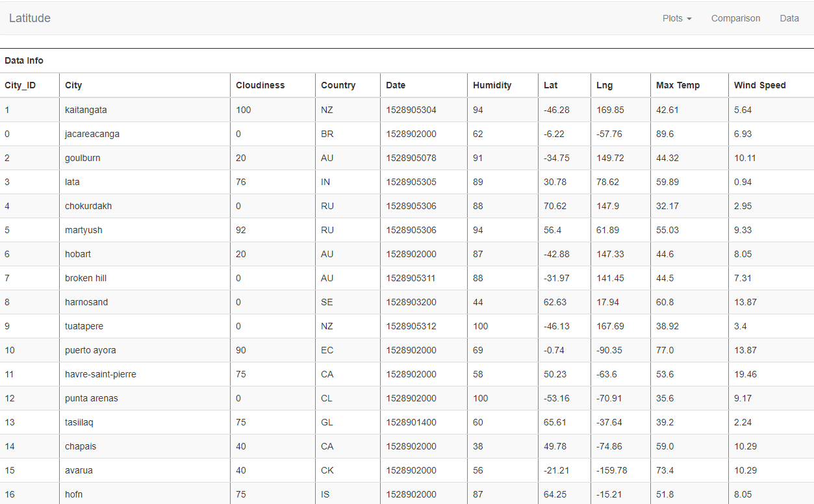The image size is (814, 504).
Task: Select the city name jacareacanga
Action: coord(92,134)
